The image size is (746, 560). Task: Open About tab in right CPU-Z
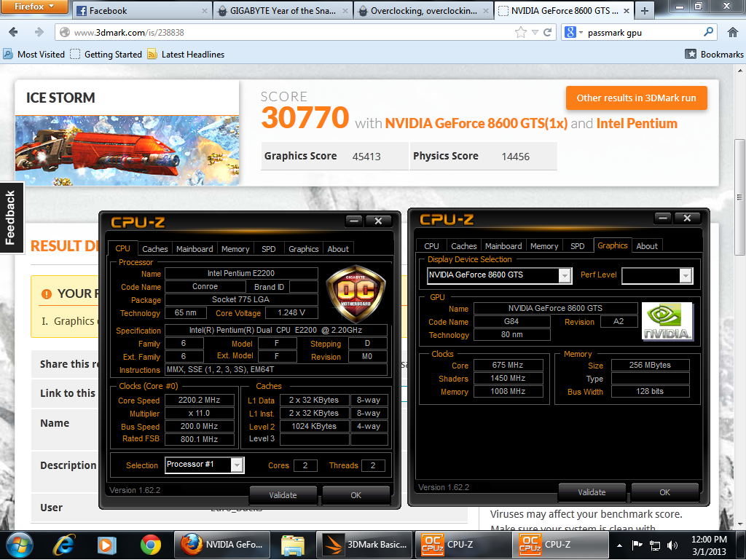[x=647, y=246]
